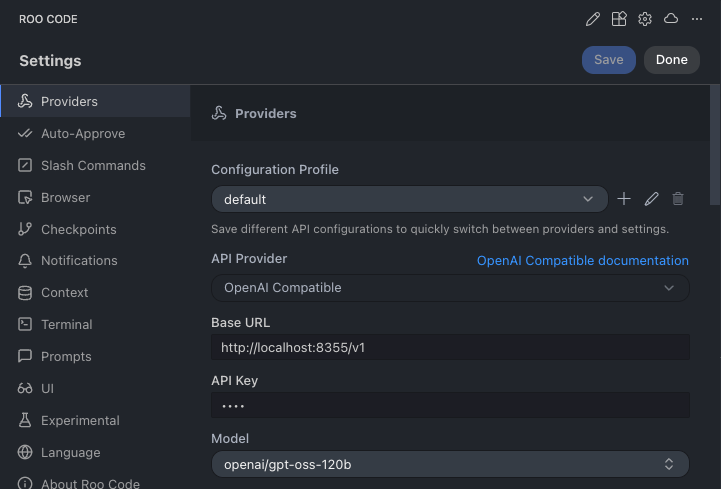Viewport: 721px width, 489px height.
Task: Switch to the Auto-Approve settings tab
Action: (83, 134)
